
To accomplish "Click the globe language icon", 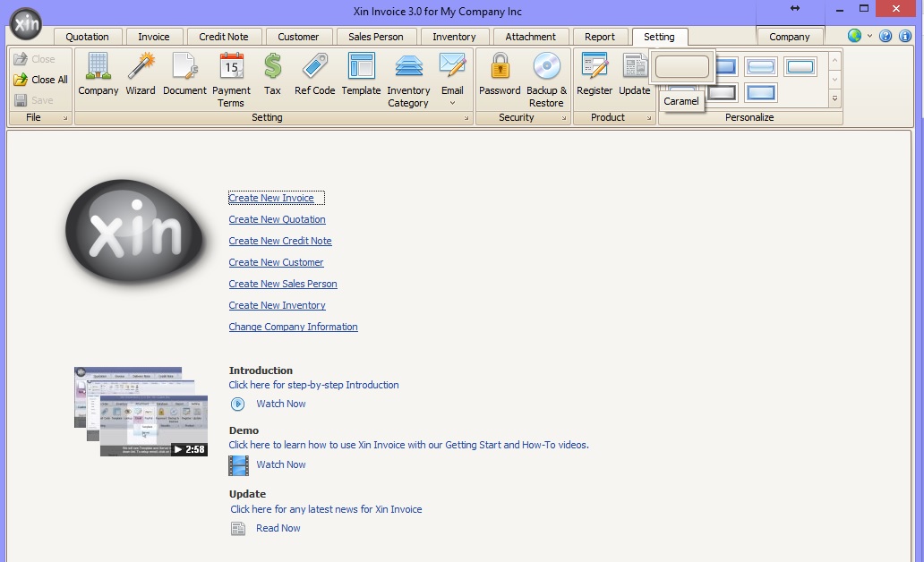I will pyautogui.click(x=854, y=36).
